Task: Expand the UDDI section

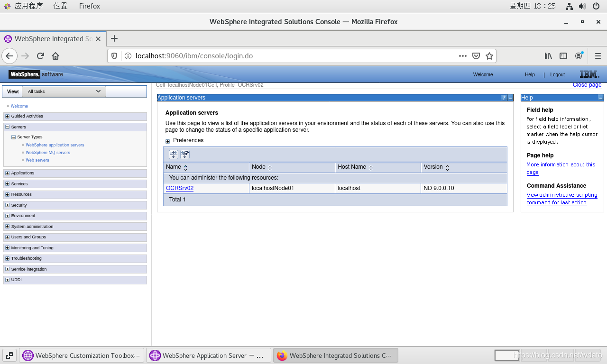Action: (7, 280)
